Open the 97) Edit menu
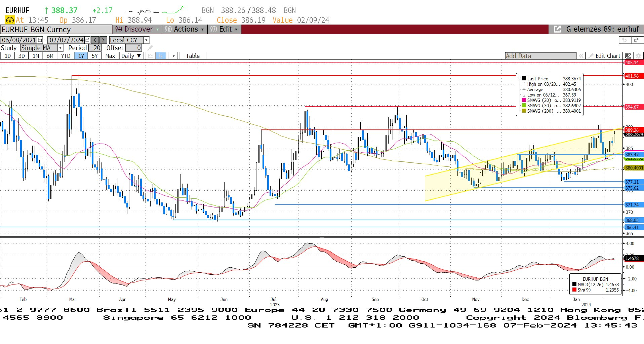Image resolution: width=644 pixels, height=344 pixels. [x=224, y=29]
